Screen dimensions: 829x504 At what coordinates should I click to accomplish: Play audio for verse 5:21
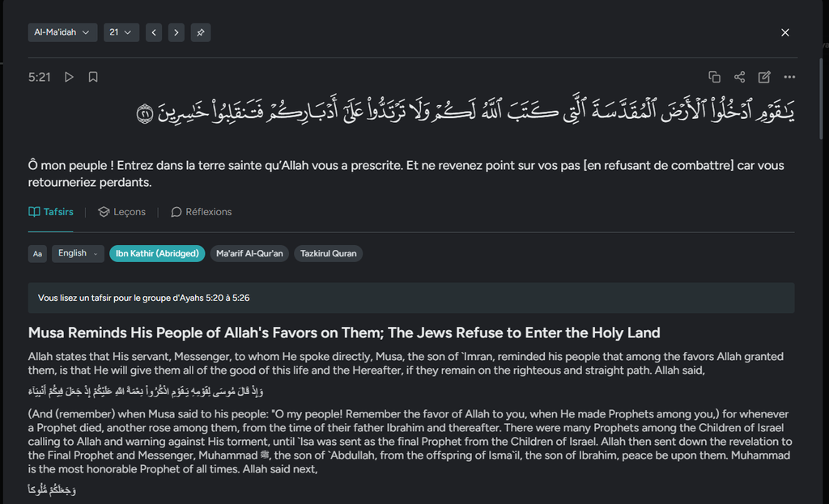coord(69,77)
